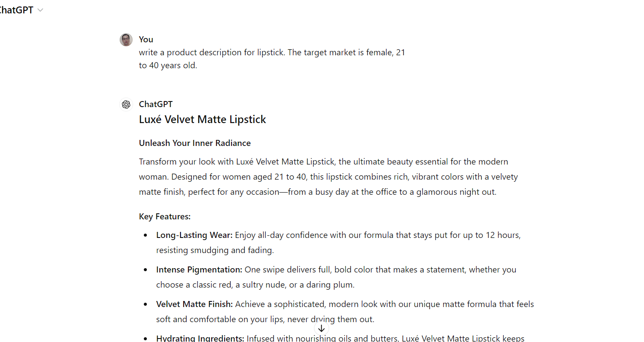Click the "You" sender name
This screenshot has width=644, height=342.
[x=146, y=39]
